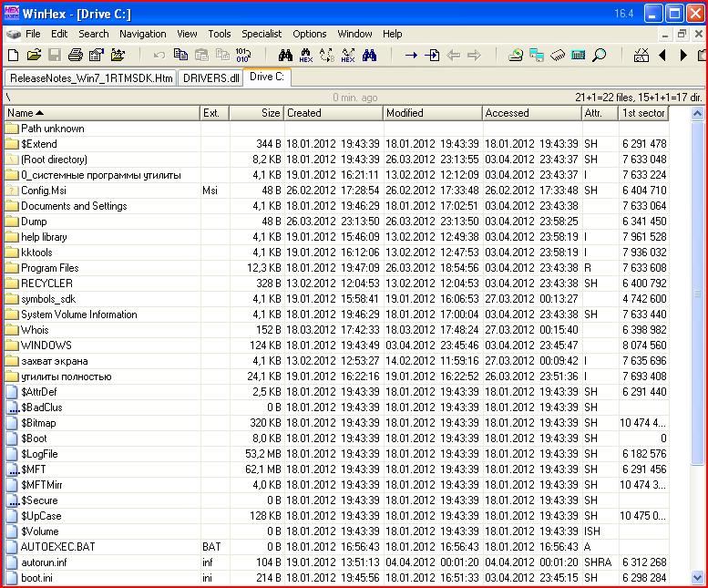Select the $MFT file row
Viewport: 708px width, 588px height.
pyautogui.click(x=336, y=469)
